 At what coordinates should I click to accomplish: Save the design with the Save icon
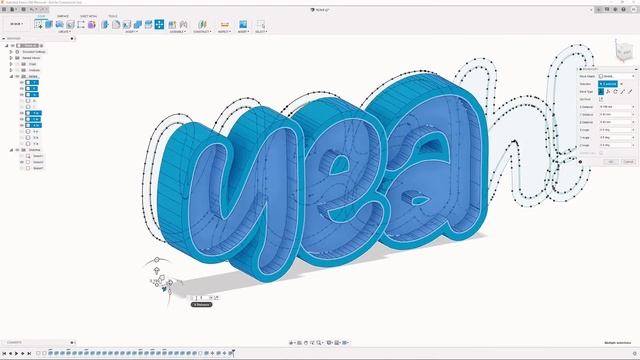(x=23, y=9)
